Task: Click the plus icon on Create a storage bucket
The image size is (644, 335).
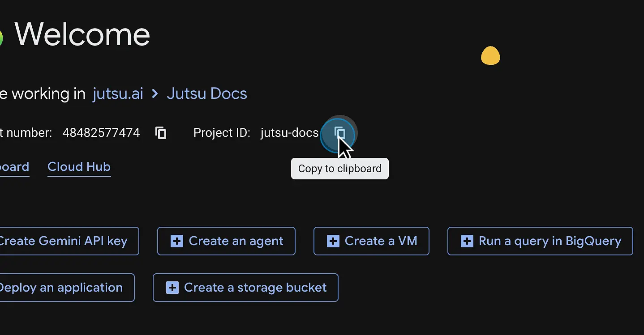Action: coord(172,288)
